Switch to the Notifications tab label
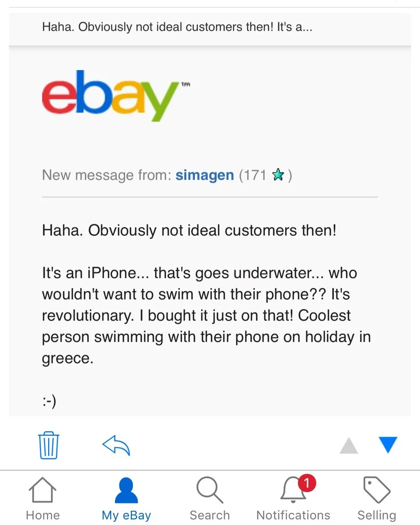 click(293, 515)
